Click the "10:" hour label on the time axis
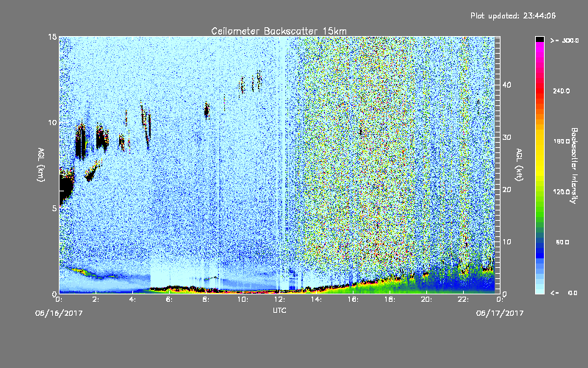The image size is (588, 368). pos(243,300)
